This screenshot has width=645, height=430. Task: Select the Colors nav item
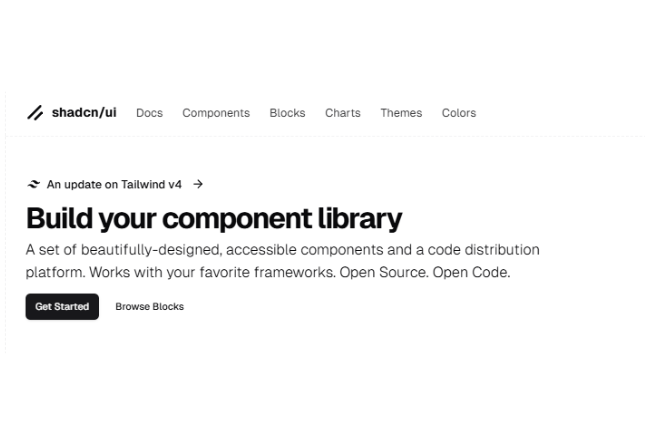[x=459, y=113]
